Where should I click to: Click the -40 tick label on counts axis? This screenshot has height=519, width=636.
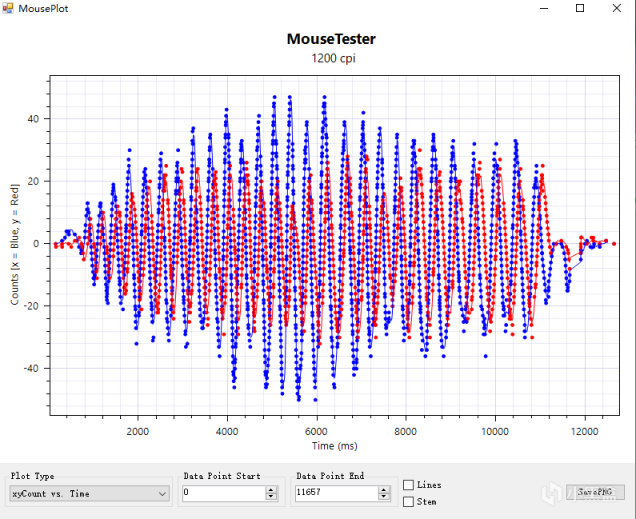pos(31,369)
